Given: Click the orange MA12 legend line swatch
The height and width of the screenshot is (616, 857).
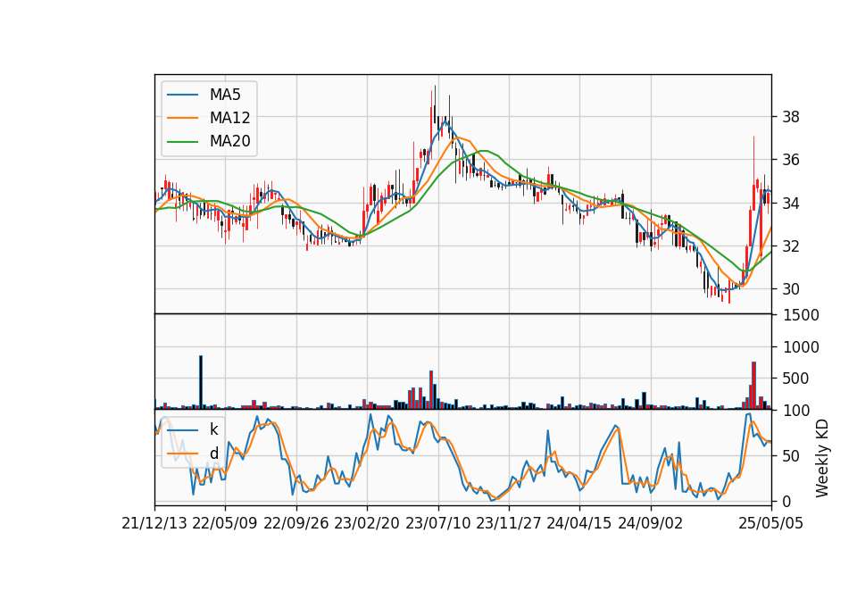Looking at the screenshot, I should coord(182,118).
